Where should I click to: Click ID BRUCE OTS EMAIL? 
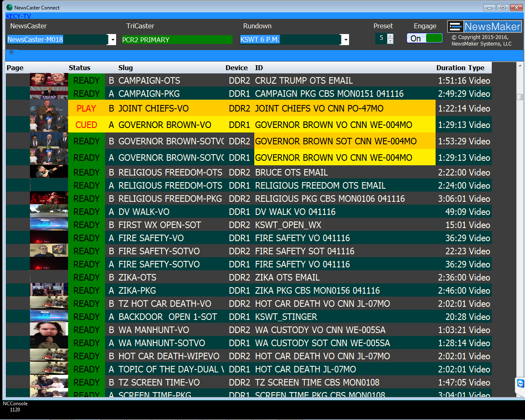(292, 172)
